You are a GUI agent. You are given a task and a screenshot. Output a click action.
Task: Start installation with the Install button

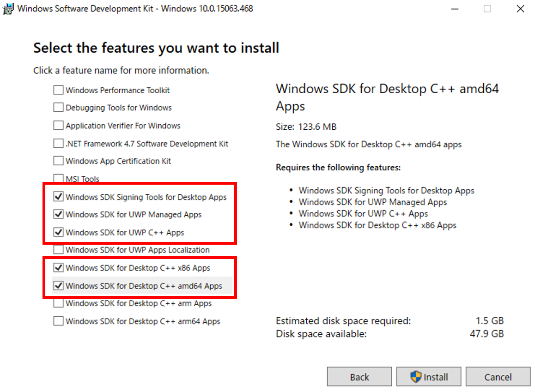429,377
